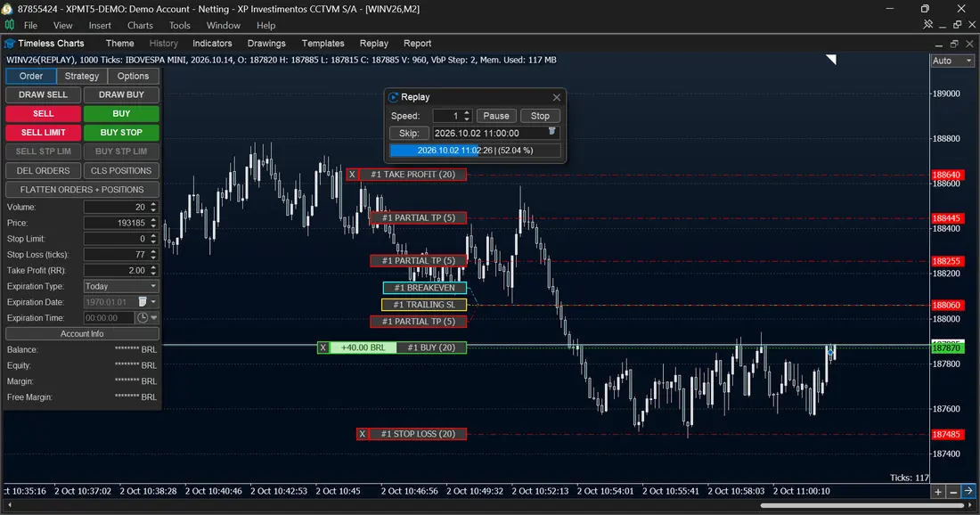Click the chart icon left of File menu

(10, 25)
